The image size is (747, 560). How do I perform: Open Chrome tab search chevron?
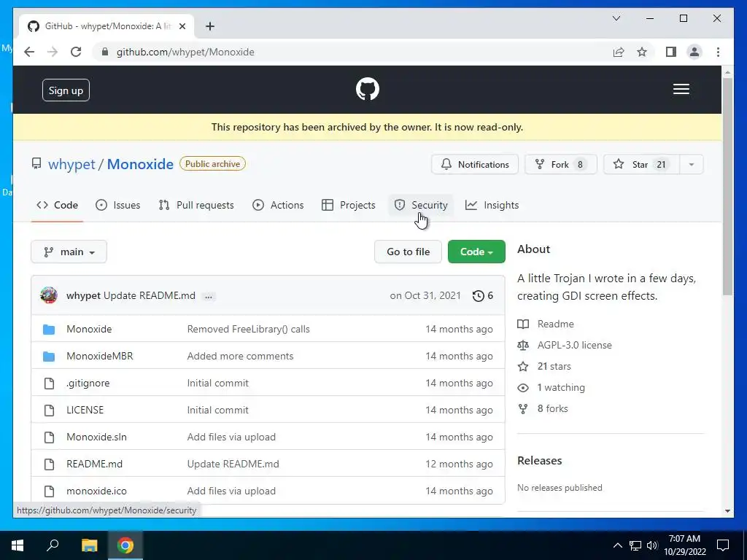click(616, 18)
